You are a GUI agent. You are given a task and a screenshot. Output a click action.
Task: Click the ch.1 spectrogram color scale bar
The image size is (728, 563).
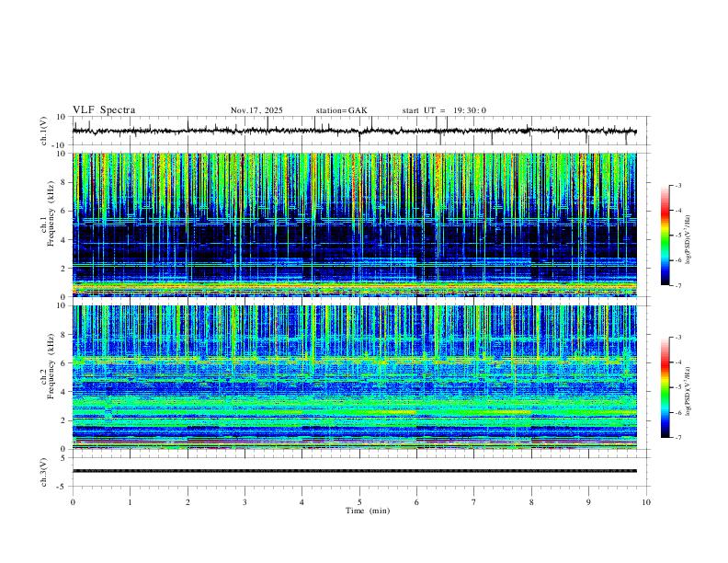click(665, 236)
